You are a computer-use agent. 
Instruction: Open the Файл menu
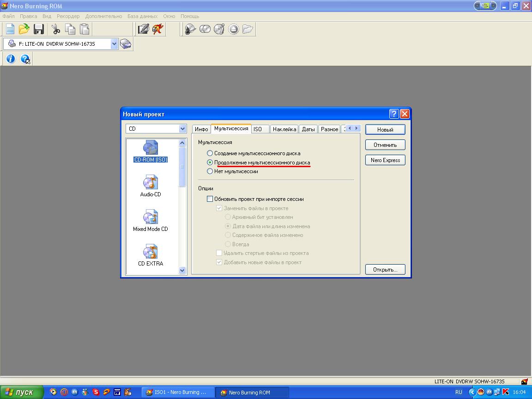8,16
